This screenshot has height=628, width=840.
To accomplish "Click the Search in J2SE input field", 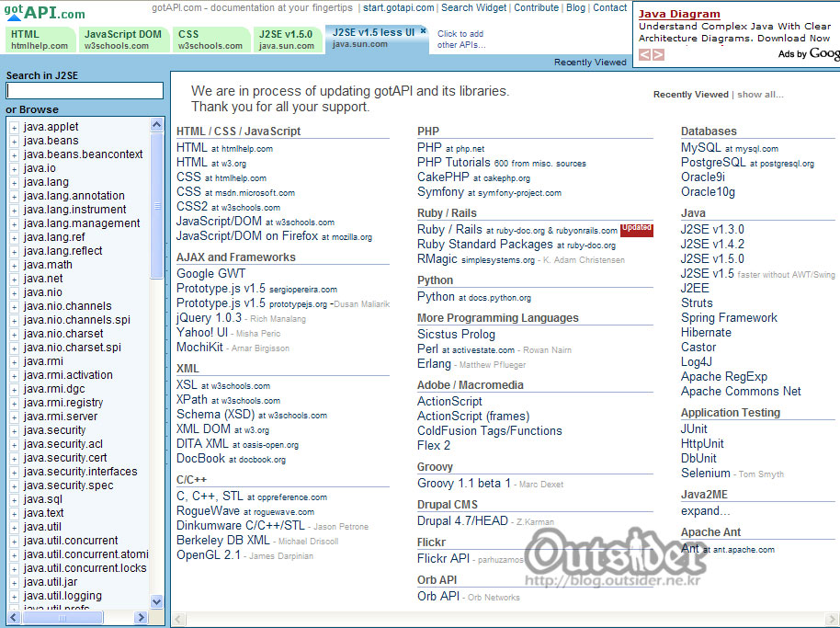I will coord(85,90).
